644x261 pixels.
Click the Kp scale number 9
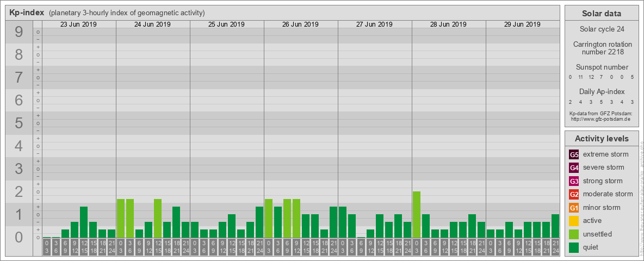[19, 32]
